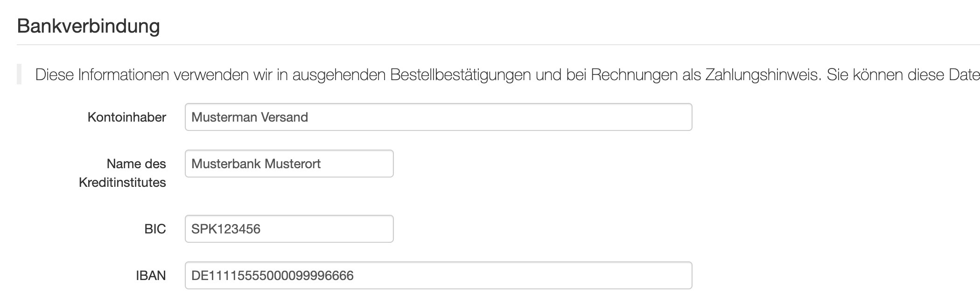Click the grey bar beside the info note
The height and width of the screenshot is (301, 980).
click(x=19, y=75)
